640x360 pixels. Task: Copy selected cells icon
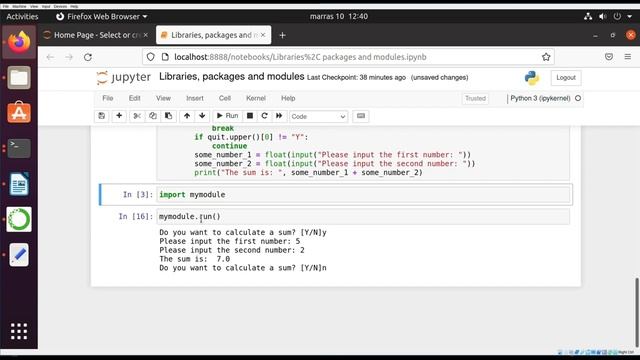[153, 116]
